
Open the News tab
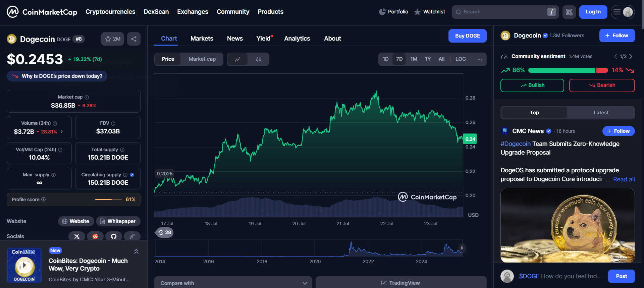click(235, 39)
